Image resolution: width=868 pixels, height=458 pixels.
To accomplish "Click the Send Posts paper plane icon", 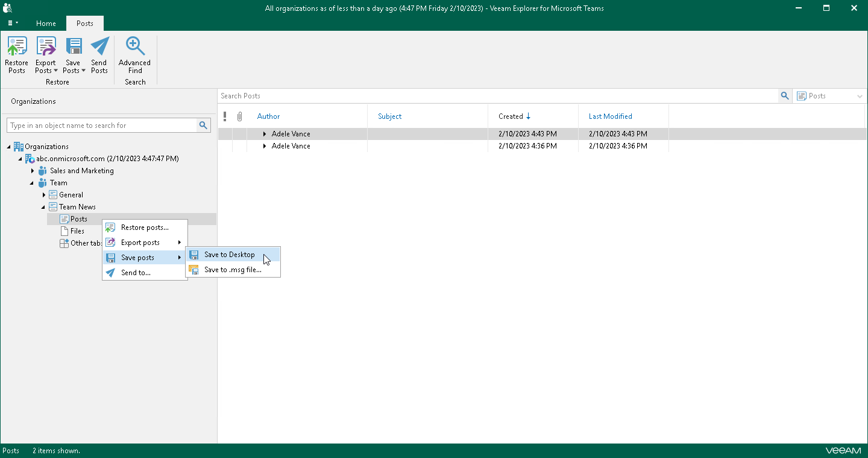I will click(99, 47).
